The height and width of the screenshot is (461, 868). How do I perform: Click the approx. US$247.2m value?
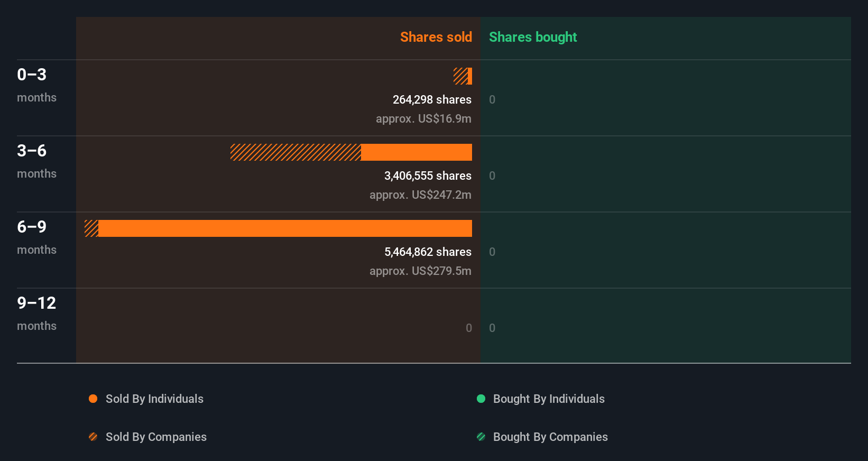pyautogui.click(x=420, y=195)
